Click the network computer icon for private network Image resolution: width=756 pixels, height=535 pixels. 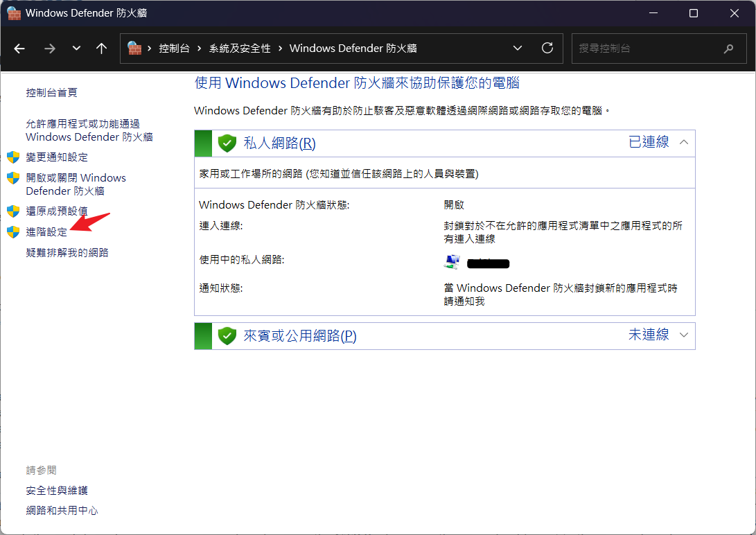point(452,262)
